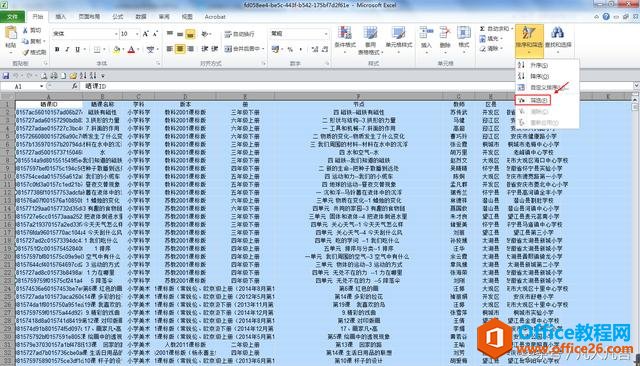Expand the Name Box dropdown arrow

tap(42, 87)
